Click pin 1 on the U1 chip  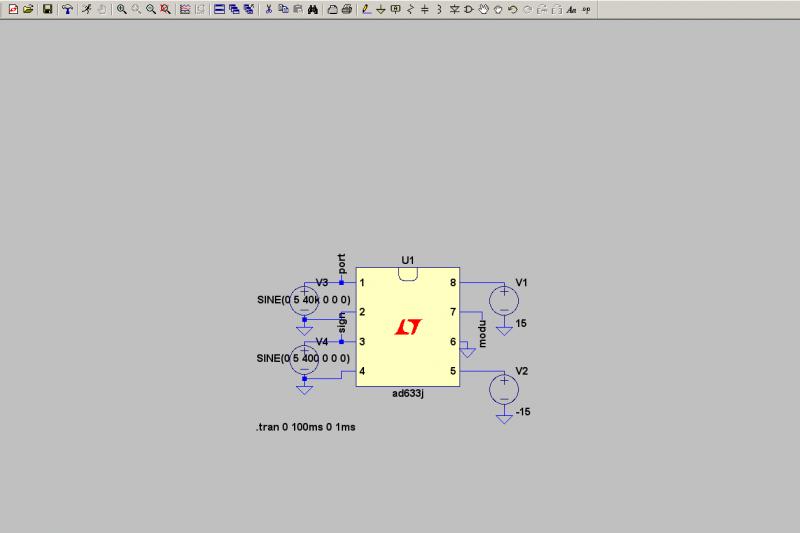click(x=362, y=283)
